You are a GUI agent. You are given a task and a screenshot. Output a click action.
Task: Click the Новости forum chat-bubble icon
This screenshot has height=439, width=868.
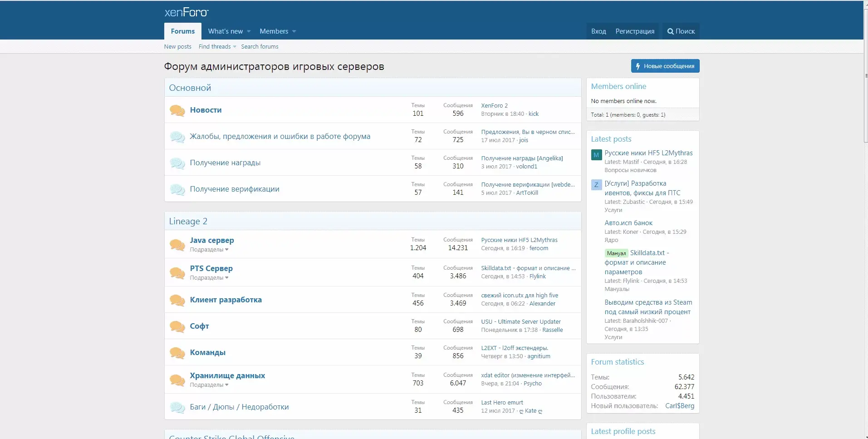click(x=177, y=110)
